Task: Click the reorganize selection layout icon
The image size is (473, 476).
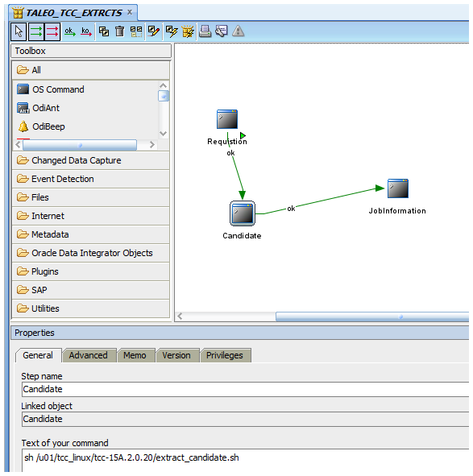Action: (136, 31)
